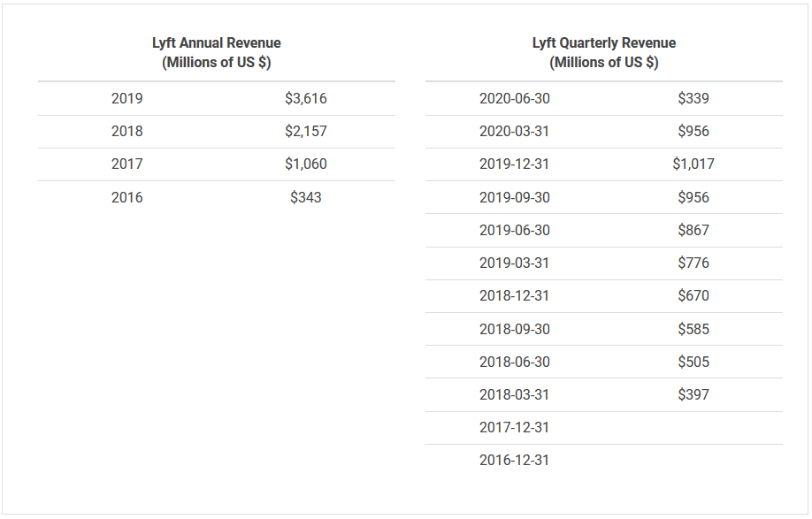Click the 2016-12-31 quarter date
Screen dimensions: 812x519
514,460
